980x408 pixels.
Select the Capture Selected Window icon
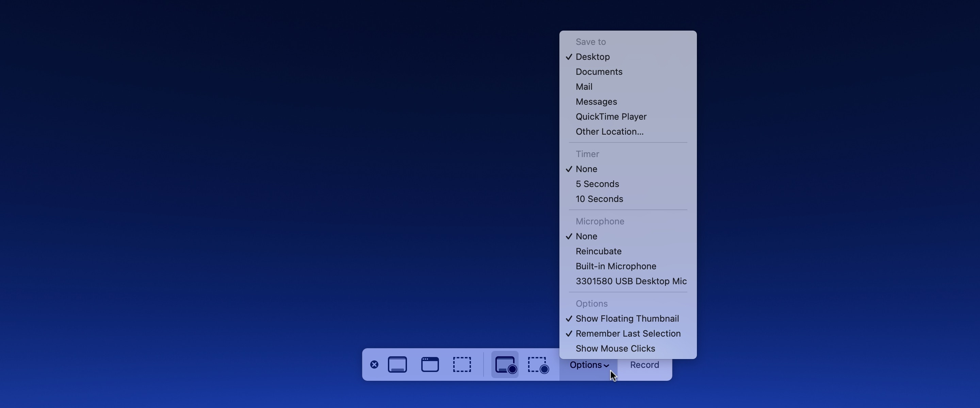coord(430,365)
